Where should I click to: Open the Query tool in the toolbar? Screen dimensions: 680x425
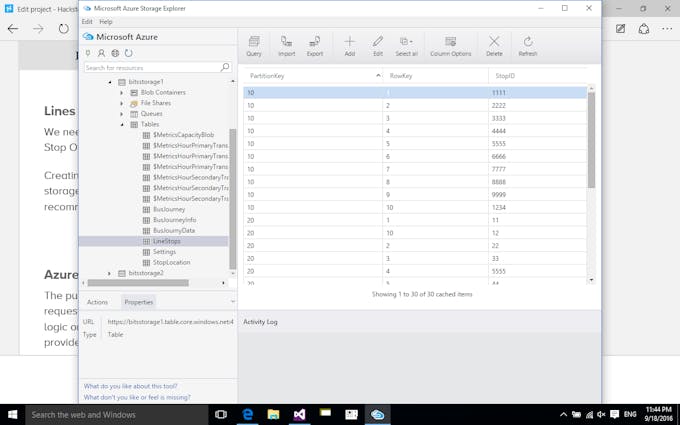254,45
